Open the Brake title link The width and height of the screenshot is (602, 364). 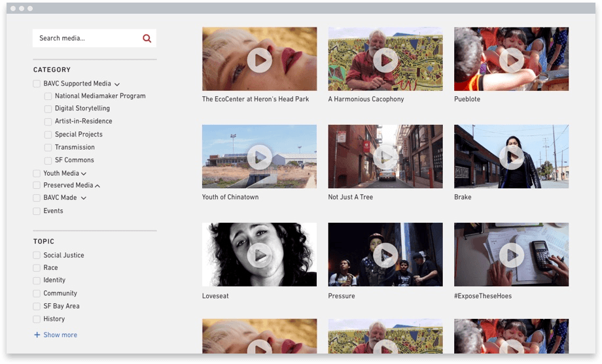coord(463,197)
